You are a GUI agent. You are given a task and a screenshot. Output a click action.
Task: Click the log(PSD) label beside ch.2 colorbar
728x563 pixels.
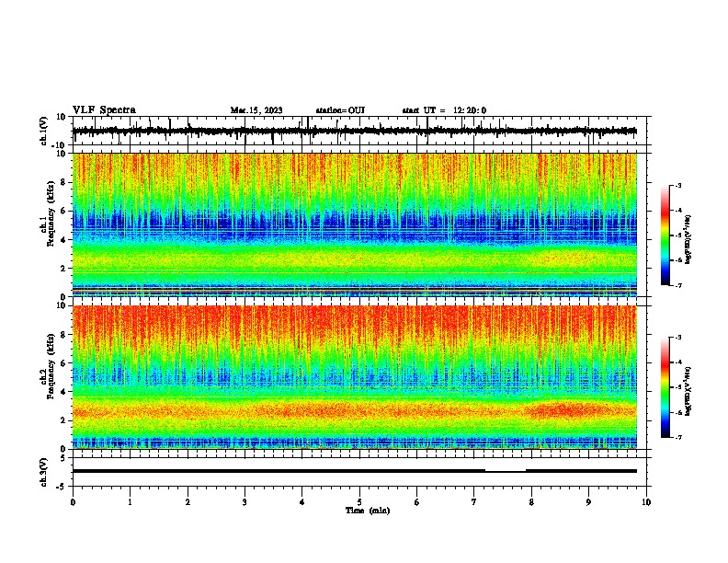[x=688, y=391]
